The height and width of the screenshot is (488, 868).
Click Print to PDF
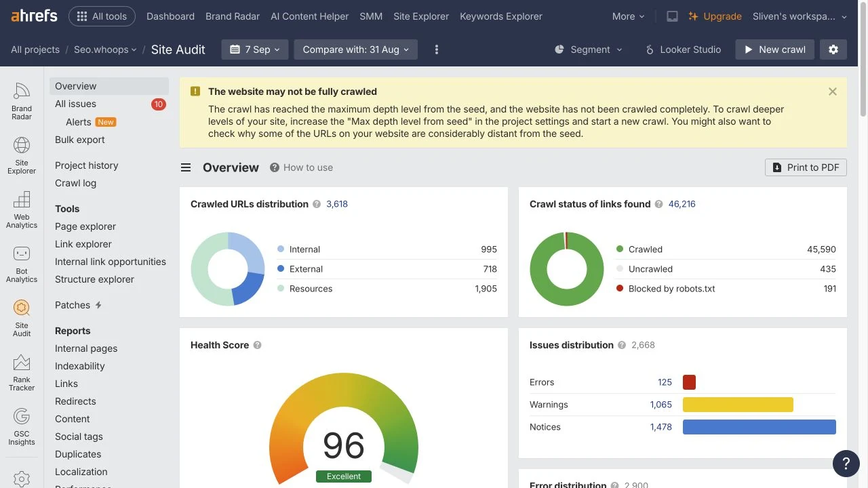[806, 167]
